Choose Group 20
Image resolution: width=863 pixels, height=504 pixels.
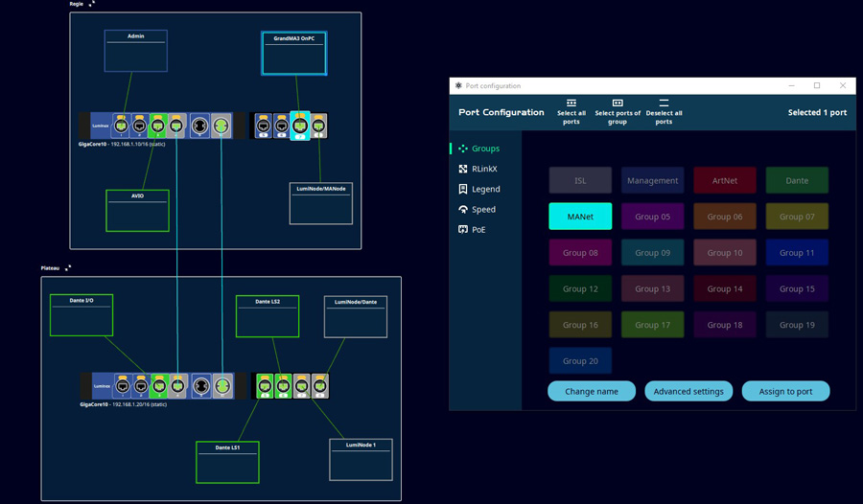[x=580, y=361]
